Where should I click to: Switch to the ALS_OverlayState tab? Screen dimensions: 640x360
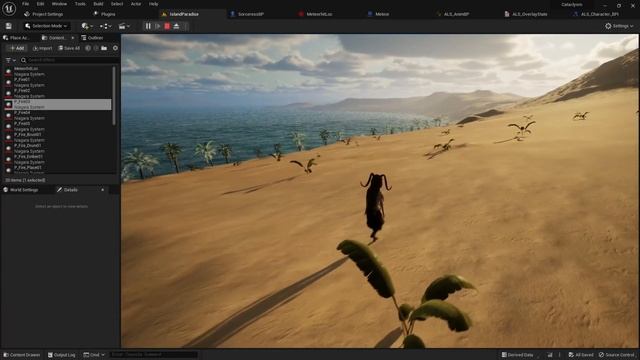pyautogui.click(x=526, y=14)
